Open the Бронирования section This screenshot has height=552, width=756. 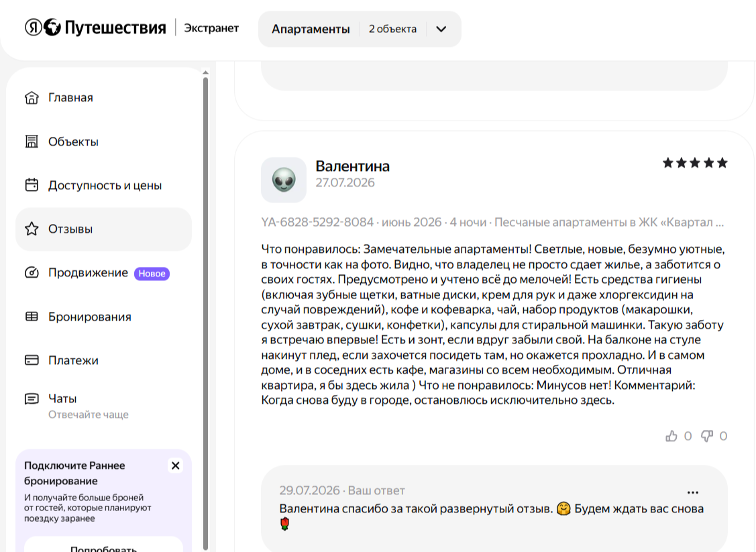(x=104, y=317)
